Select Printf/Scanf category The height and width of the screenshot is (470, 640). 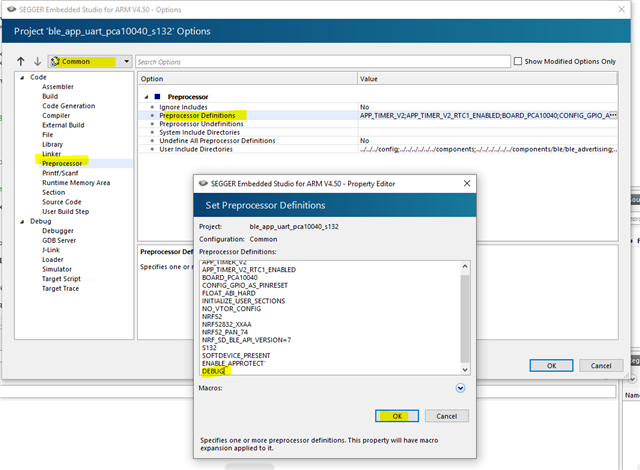[60, 173]
